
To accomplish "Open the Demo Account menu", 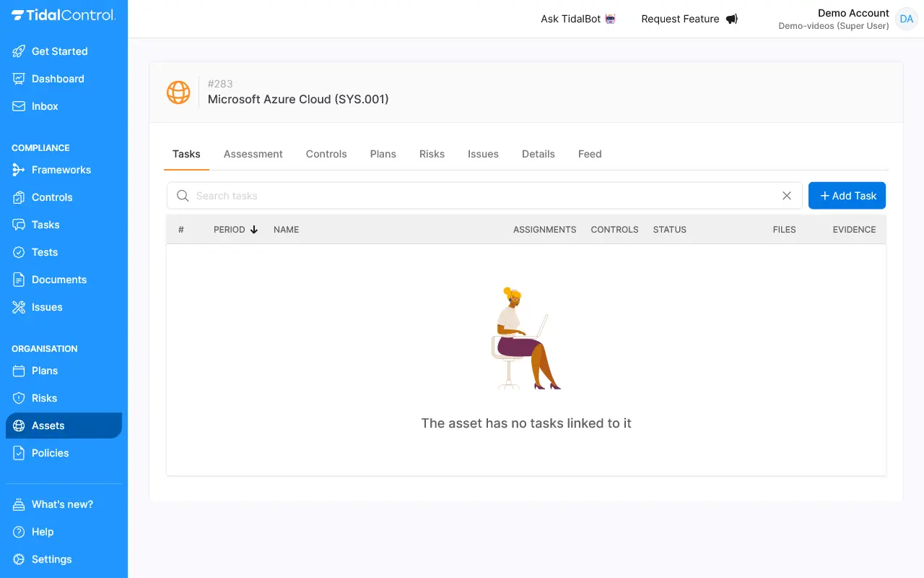I will click(847, 19).
